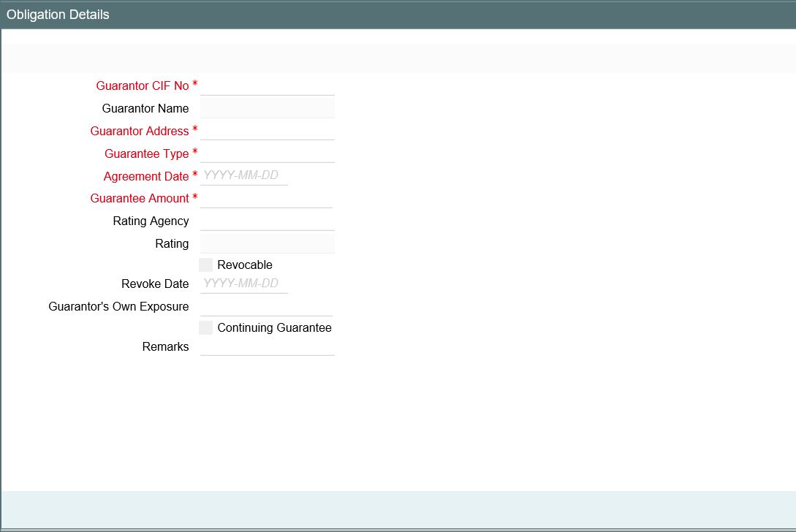Click the Remarks input field
Image resolution: width=796 pixels, height=532 pixels.
[267, 346]
